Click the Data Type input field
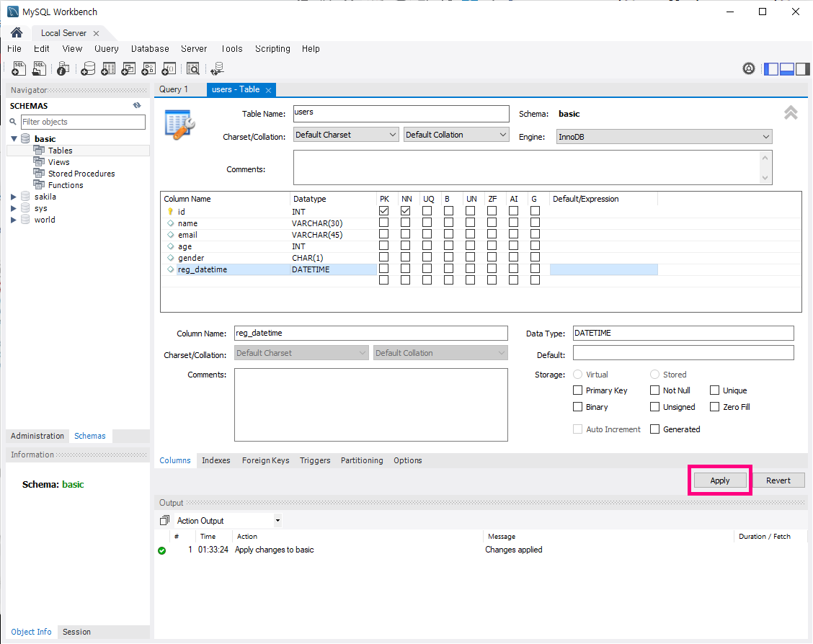 click(x=683, y=333)
